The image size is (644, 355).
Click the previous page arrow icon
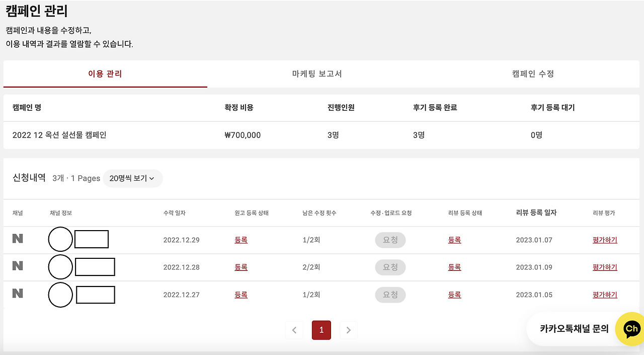tap(294, 330)
